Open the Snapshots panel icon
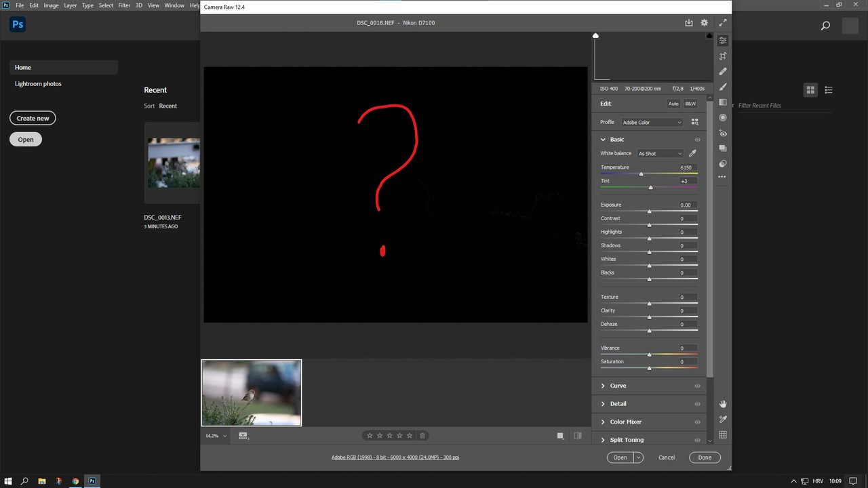The height and width of the screenshot is (488, 868). 723,148
